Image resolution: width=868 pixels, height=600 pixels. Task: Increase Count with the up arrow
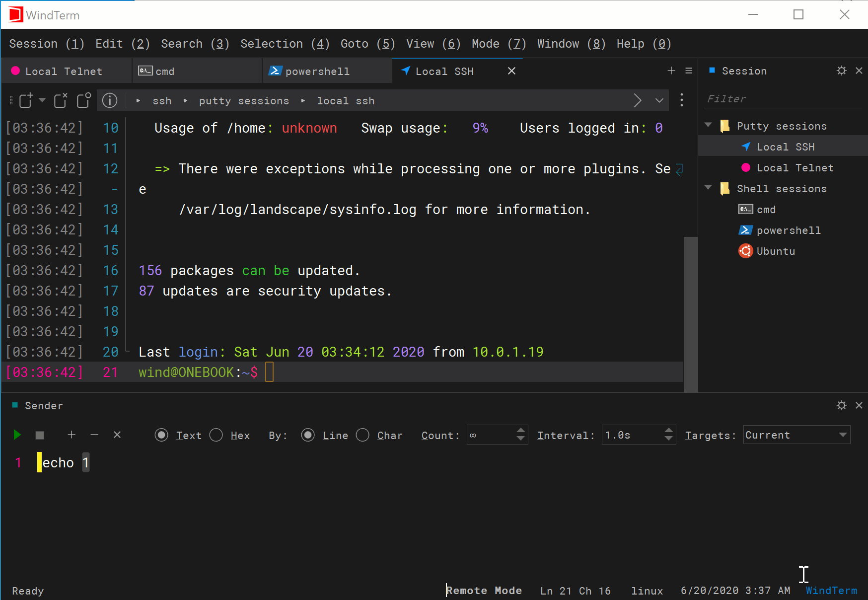[521, 430]
